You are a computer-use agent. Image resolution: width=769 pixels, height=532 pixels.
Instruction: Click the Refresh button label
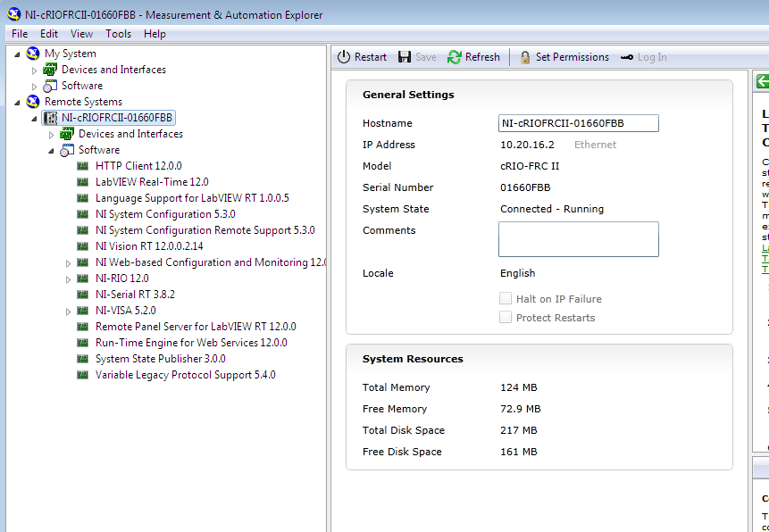(482, 57)
